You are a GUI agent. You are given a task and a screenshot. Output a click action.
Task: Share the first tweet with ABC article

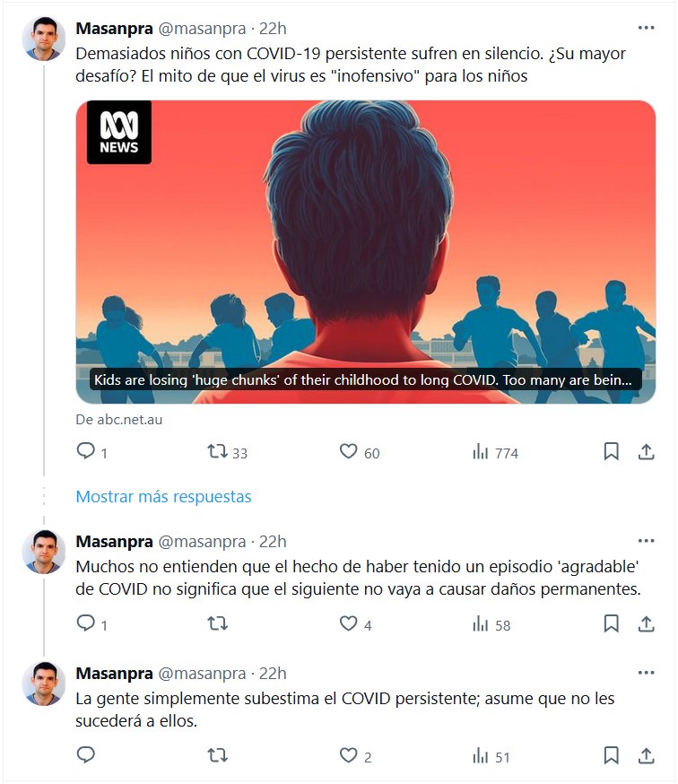point(646,451)
